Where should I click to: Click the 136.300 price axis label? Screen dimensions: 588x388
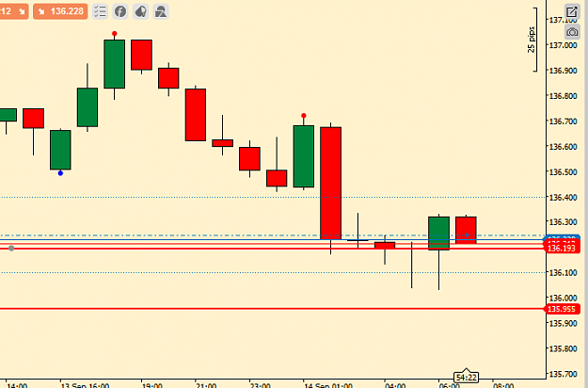(x=563, y=221)
